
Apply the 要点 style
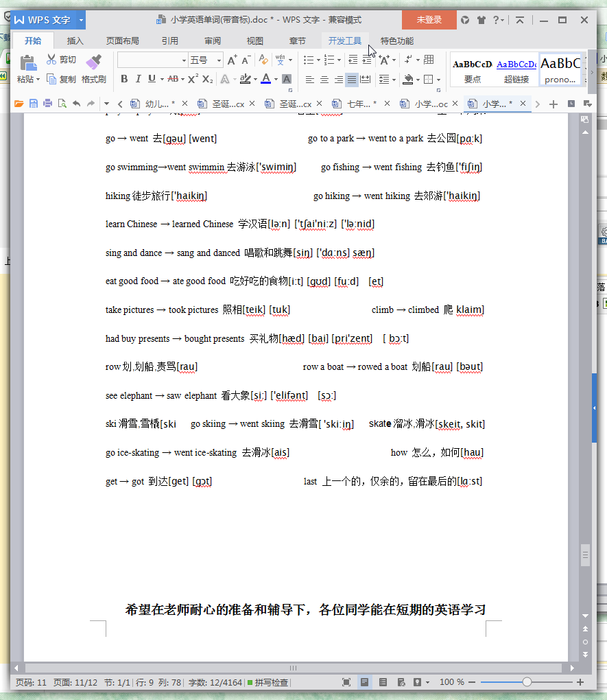472,69
